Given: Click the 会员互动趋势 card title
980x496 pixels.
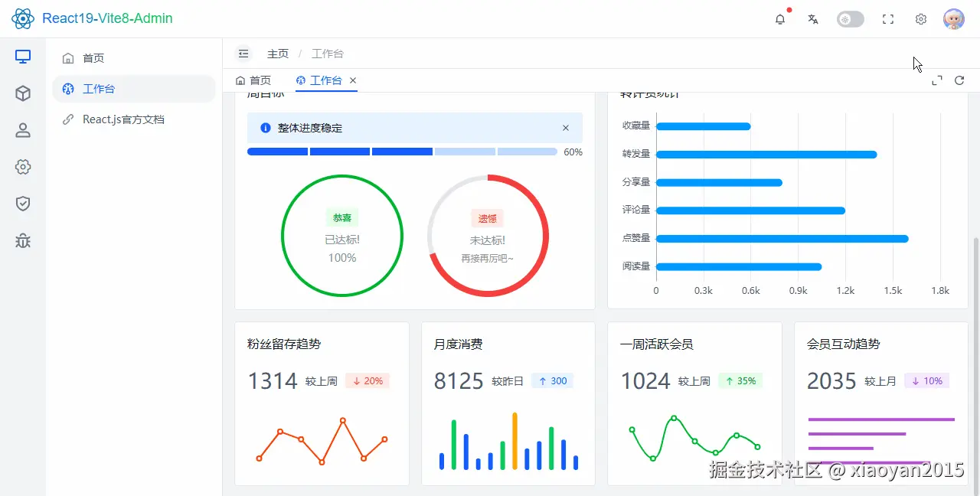Looking at the screenshot, I should click(x=844, y=344).
